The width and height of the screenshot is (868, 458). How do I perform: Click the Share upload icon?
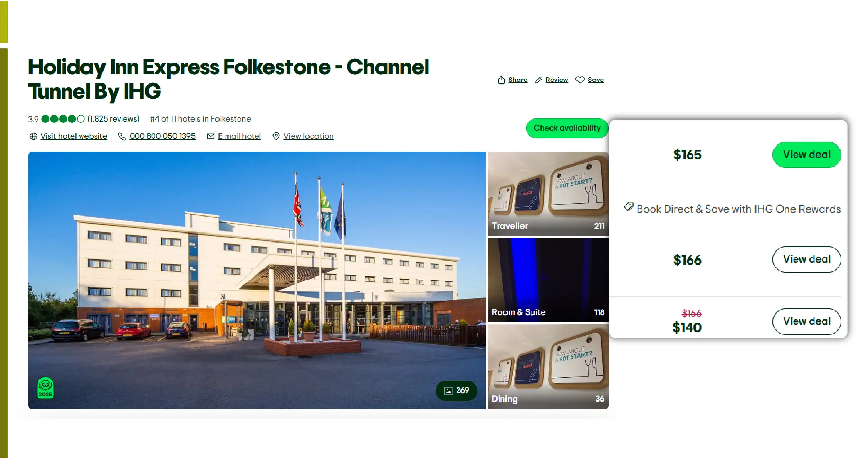(x=501, y=80)
